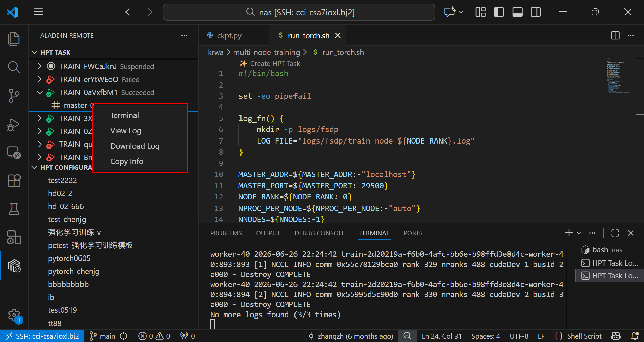Viewport: 644px width, 342px height.
Task: Toggle the Primary Side Bar
Action: [x=499, y=12]
